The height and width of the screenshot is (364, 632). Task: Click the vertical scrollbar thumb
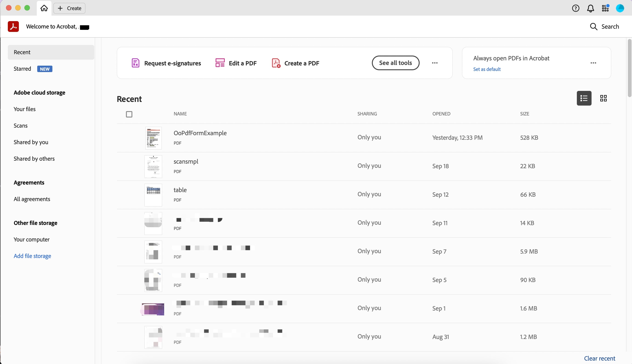click(629, 67)
